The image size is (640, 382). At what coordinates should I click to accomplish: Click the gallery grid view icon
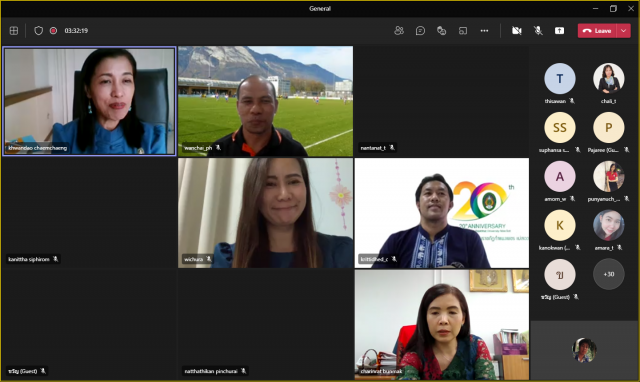coord(14,31)
